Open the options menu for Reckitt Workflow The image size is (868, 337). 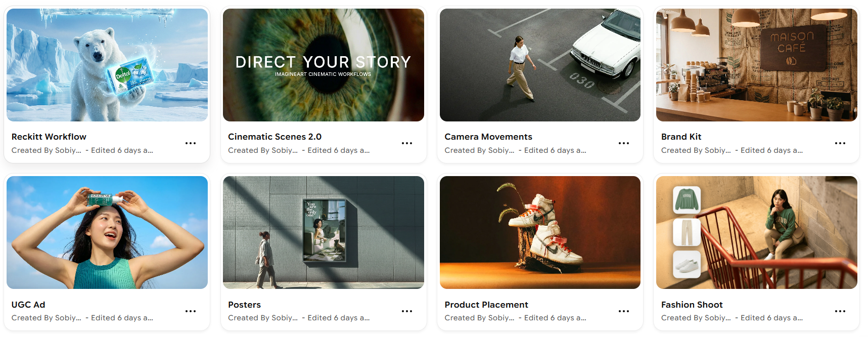coord(191,143)
